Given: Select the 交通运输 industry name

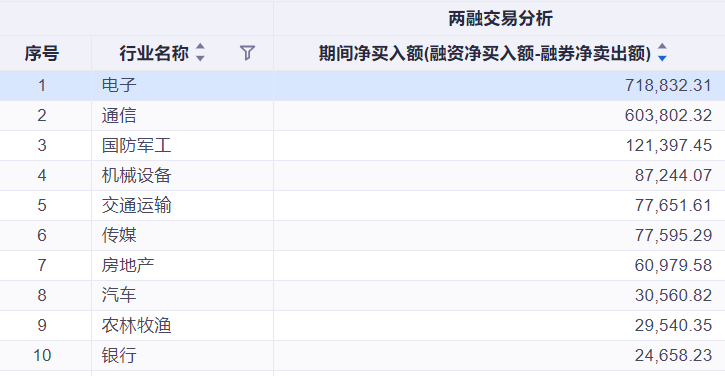Looking at the screenshot, I should click(136, 205).
